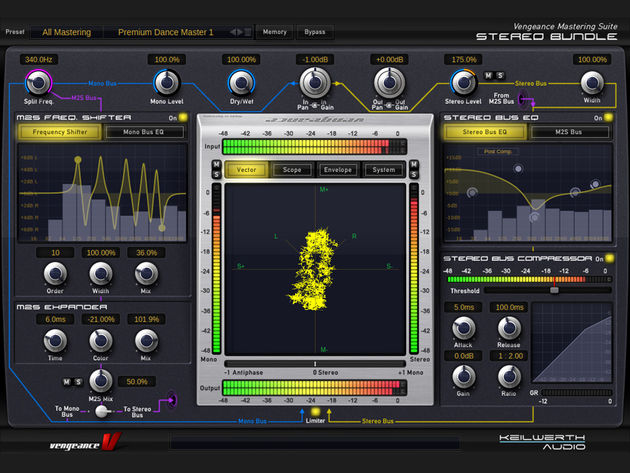Click previous preset arrow
630x473 pixels.
click(x=233, y=32)
